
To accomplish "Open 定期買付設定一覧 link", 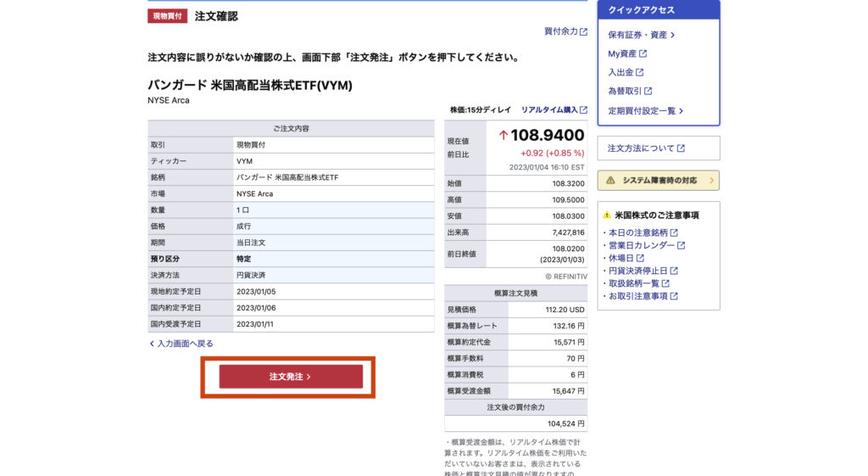I will (x=642, y=111).
